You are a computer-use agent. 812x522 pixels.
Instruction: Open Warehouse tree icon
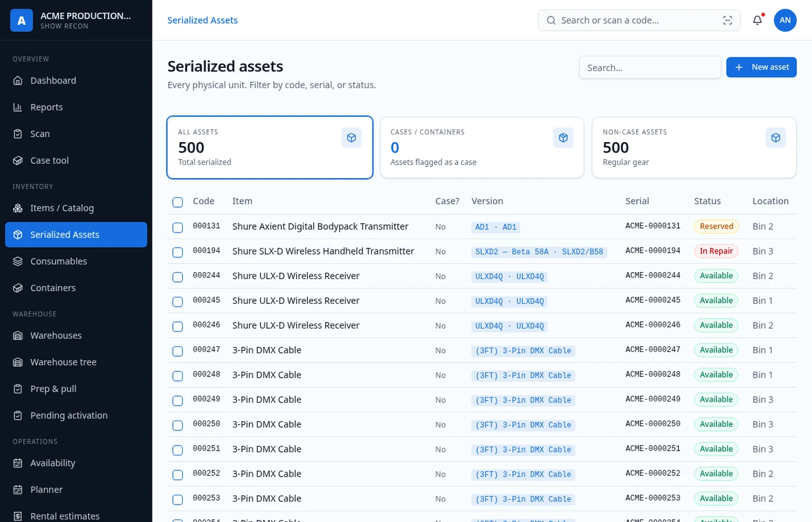tap(18, 362)
